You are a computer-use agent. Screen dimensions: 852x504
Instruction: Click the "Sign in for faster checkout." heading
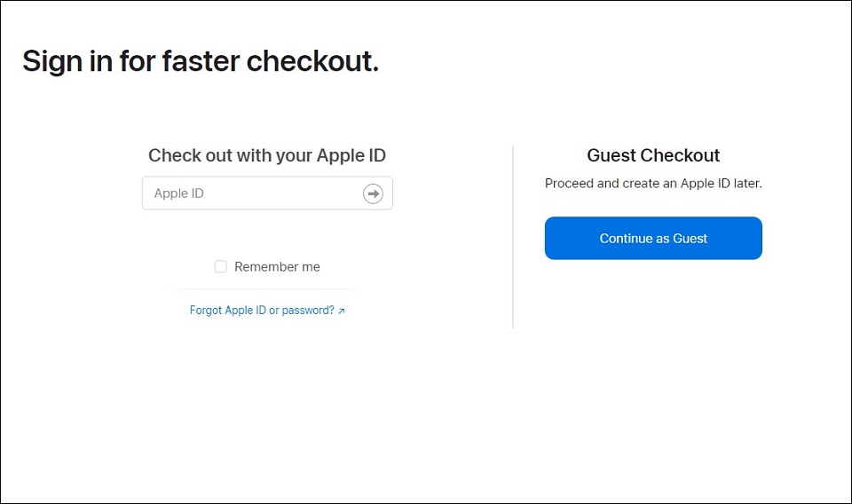tap(201, 60)
